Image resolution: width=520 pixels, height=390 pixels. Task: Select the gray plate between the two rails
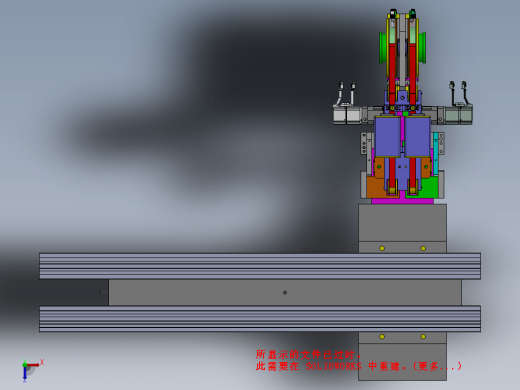click(285, 292)
